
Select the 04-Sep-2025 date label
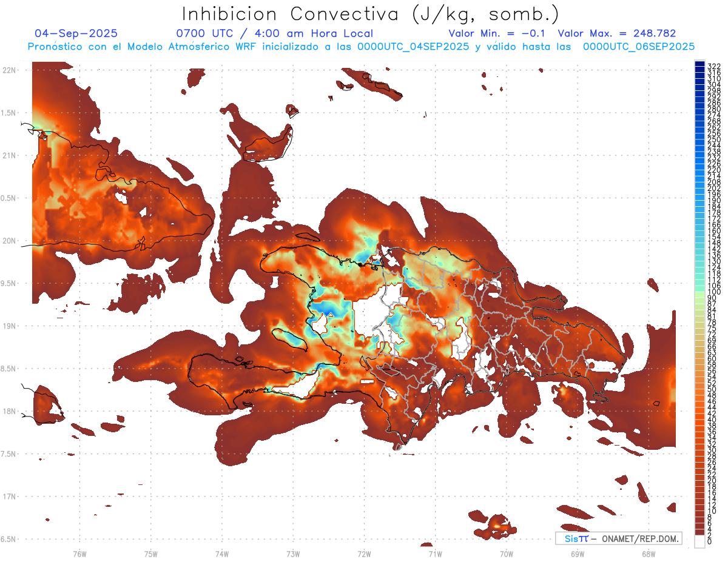[76, 33]
